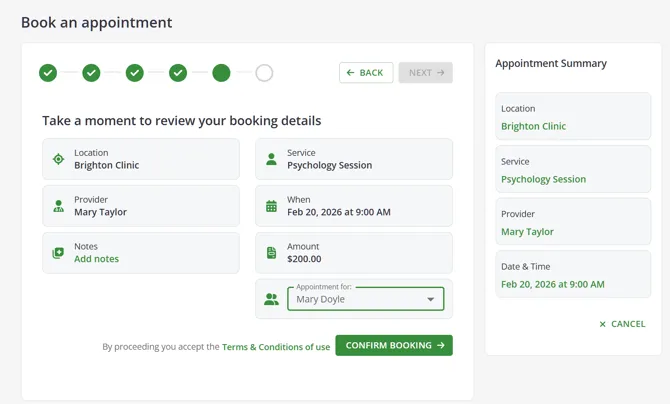The image size is (670, 404).
Task: Click the Back button
Action: click(366, 73)
